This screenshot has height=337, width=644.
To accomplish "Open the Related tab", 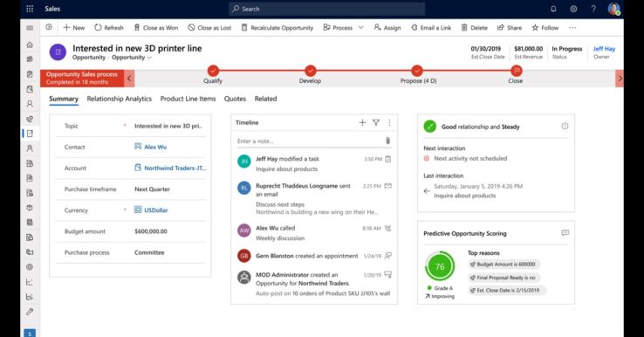I will pyautogui.click(x=265, y=99).
